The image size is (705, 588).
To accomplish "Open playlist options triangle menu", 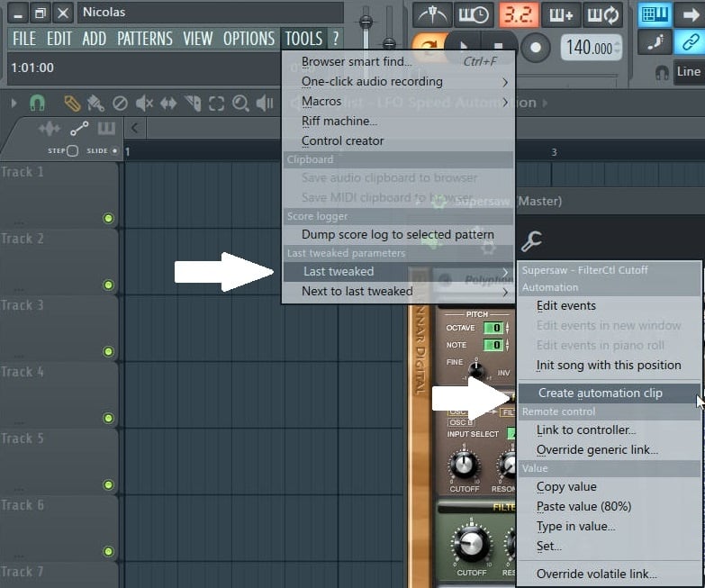I will (14, 104).
